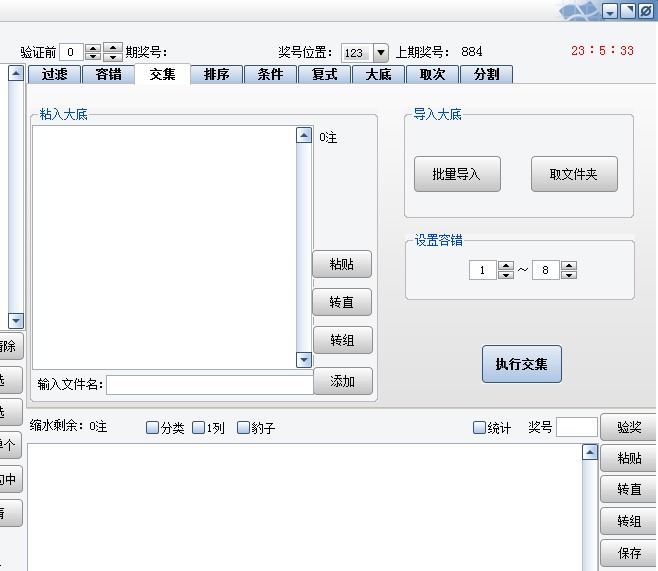Open the 大底 tab
Viewport: 658px width, 571px height.
[378, 74]
